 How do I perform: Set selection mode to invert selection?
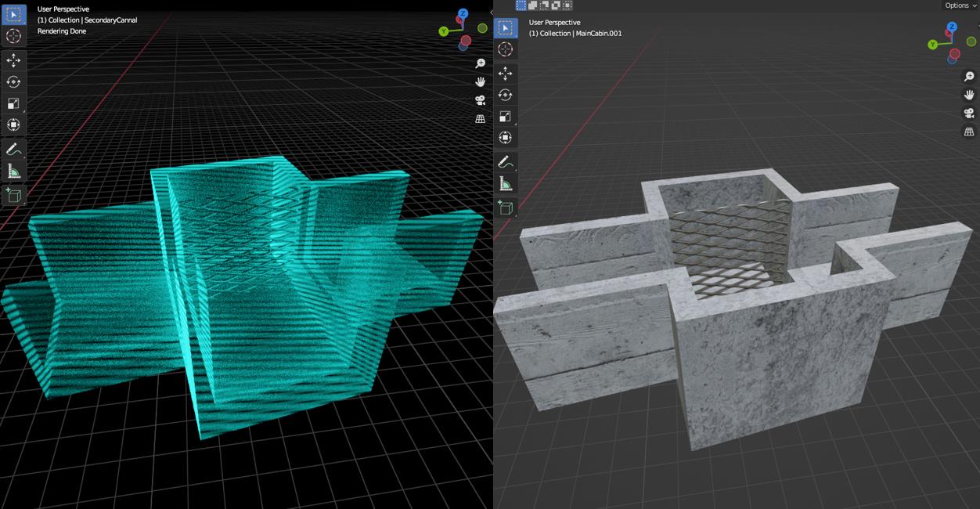click(x=556, y=5)
